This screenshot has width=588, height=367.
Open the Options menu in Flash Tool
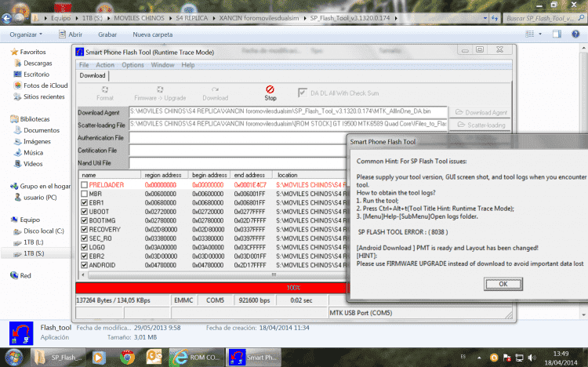pos(132,65)
